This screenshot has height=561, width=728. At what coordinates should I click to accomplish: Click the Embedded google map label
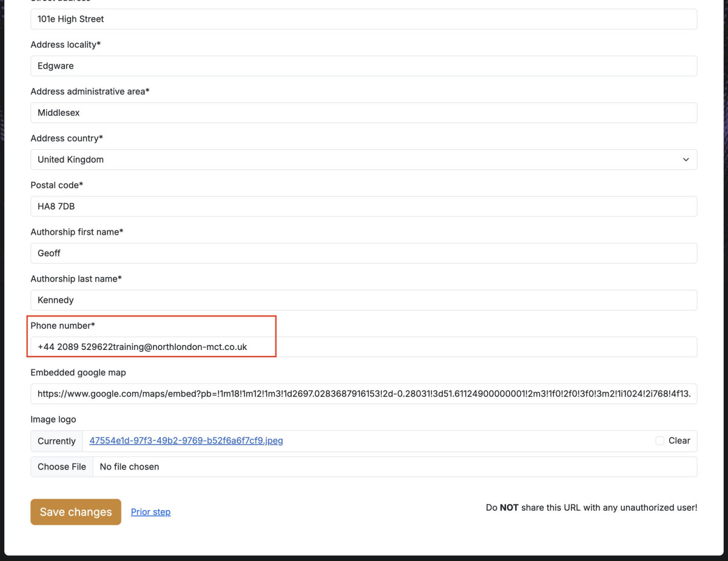[78, 372]
